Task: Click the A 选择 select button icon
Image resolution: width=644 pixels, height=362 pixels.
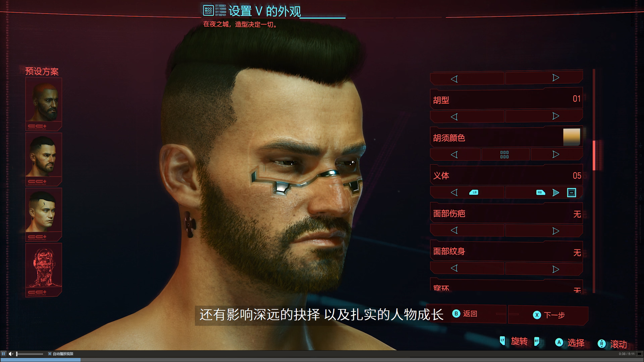Action: (559, 342)
